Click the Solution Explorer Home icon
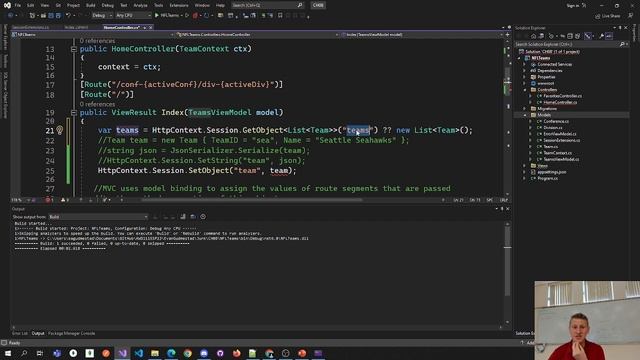The height and width of the screenshot is (360, 640). click(533, 36)
